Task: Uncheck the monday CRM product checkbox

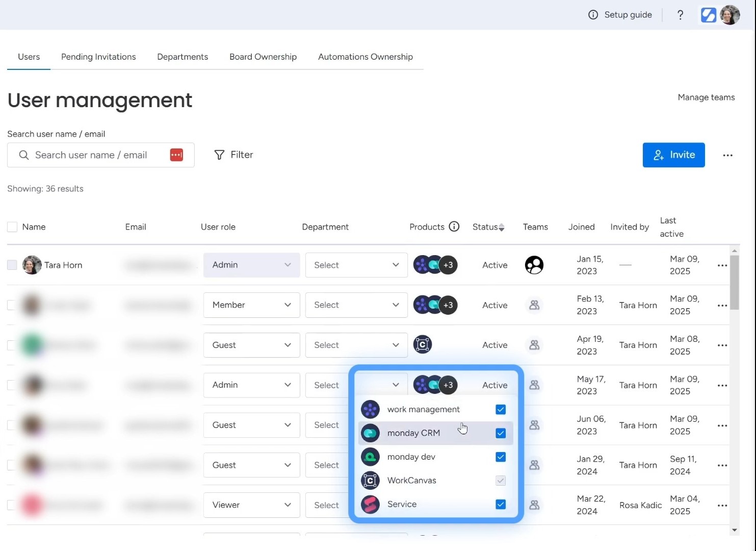Action: 501,433
